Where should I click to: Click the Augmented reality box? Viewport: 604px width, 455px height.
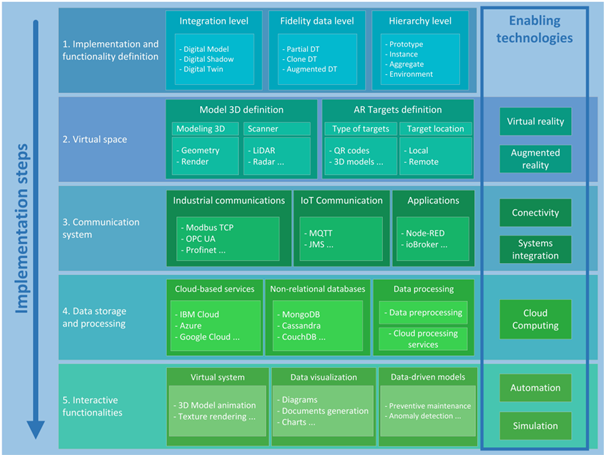coord(535,159)
